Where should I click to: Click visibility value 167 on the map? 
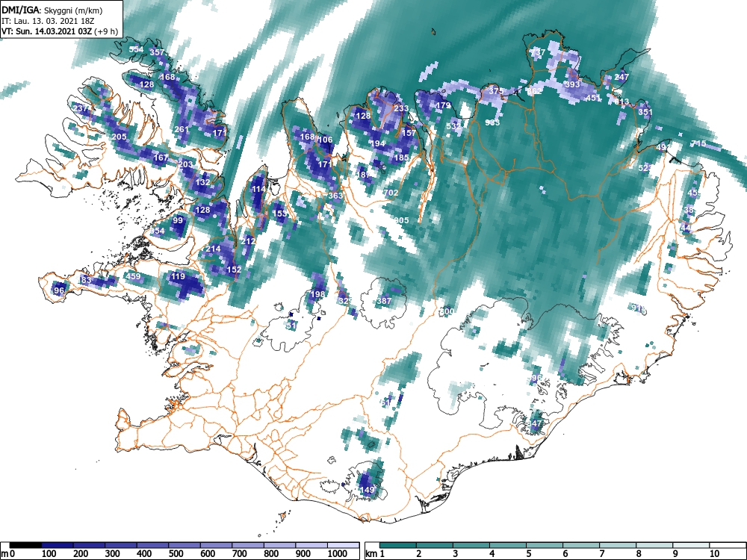[x=161, y=157]
